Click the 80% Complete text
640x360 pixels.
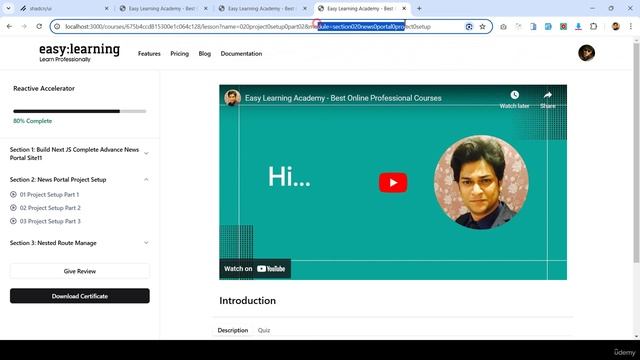[32, 121]
